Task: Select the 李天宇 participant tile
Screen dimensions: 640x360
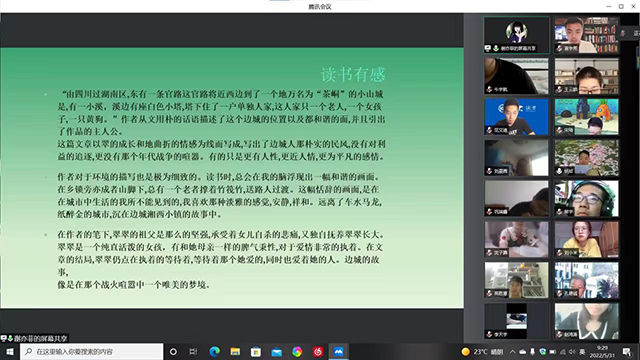Action: [x=517, y=321]
